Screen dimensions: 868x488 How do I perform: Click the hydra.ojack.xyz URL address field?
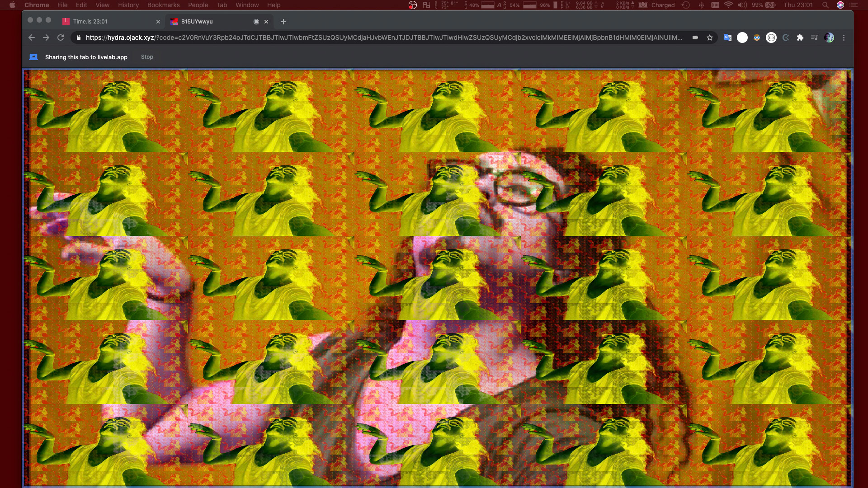pyautogui.click(x=384, y=38)
